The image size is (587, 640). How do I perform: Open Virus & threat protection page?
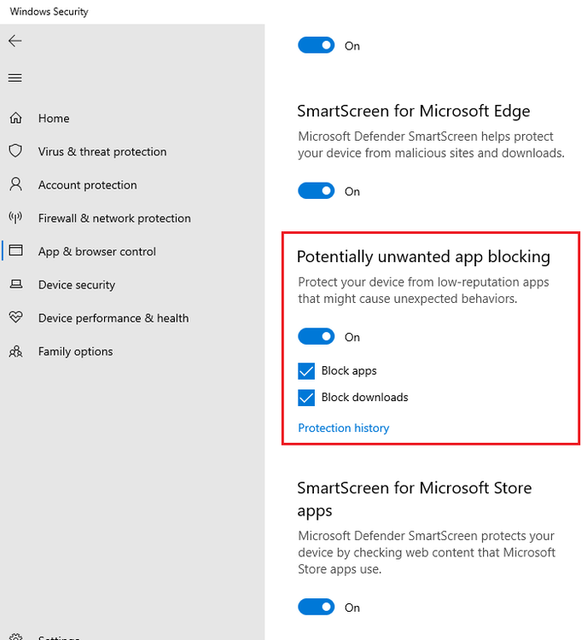tap(102, 152)
